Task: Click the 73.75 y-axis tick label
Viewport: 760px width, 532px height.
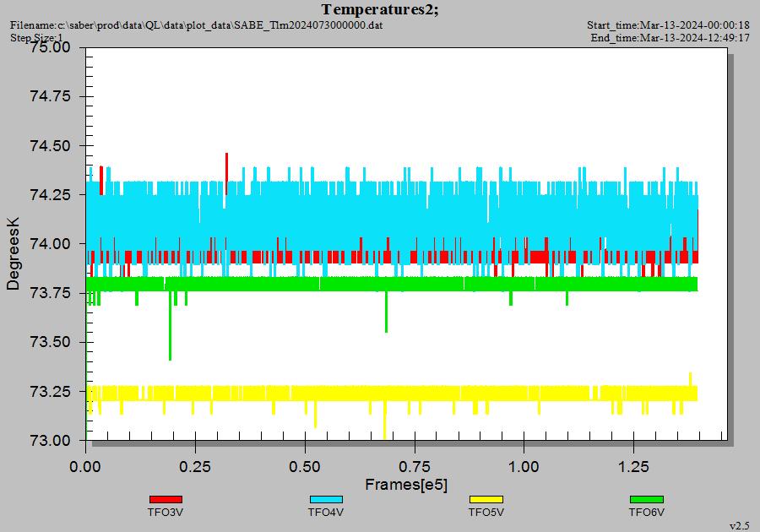Action: point(50,293)
